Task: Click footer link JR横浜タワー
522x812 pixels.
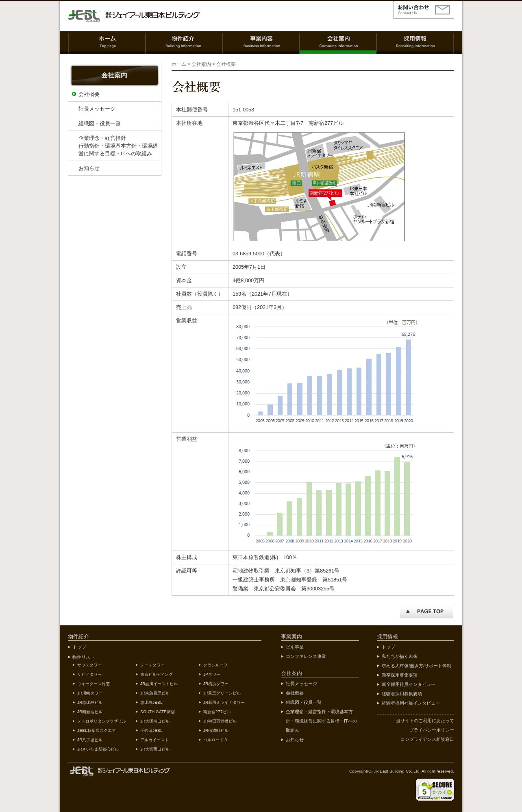Action: click(x=216, y=684)
